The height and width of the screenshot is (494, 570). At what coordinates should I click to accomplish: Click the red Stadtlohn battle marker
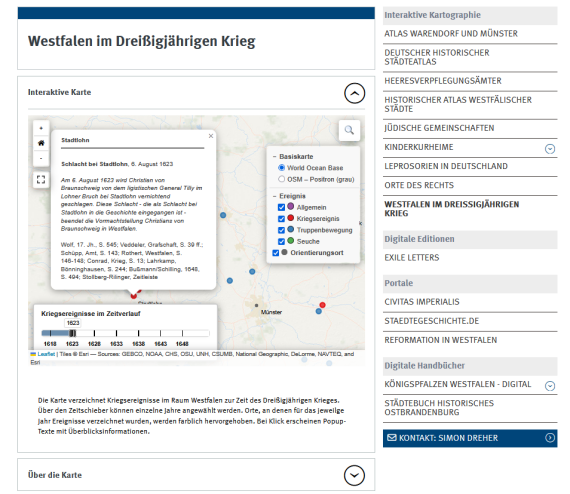click(133, 296)
